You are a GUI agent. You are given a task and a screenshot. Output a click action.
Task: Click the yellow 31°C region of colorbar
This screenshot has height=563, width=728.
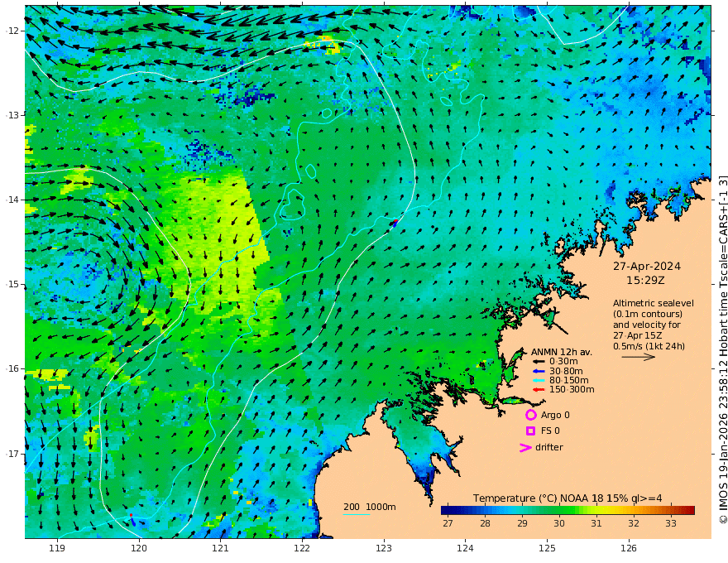(x=596, y=511)
